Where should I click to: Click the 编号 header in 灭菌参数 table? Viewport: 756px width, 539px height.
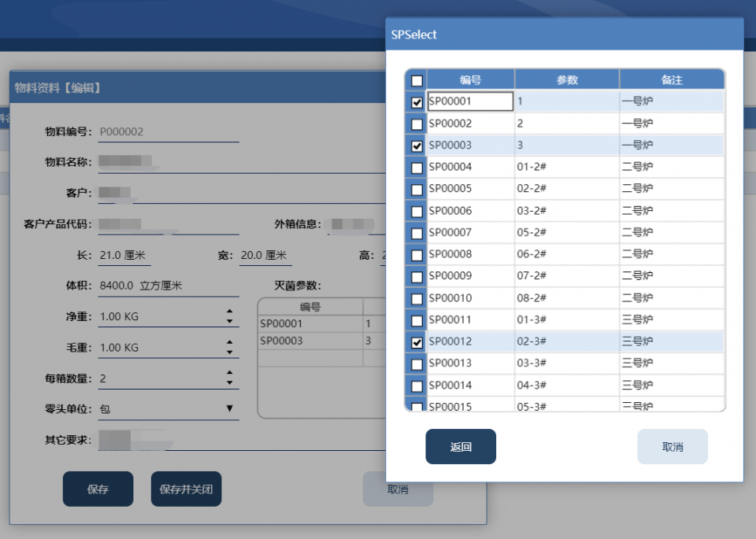[x=310, y=307]
